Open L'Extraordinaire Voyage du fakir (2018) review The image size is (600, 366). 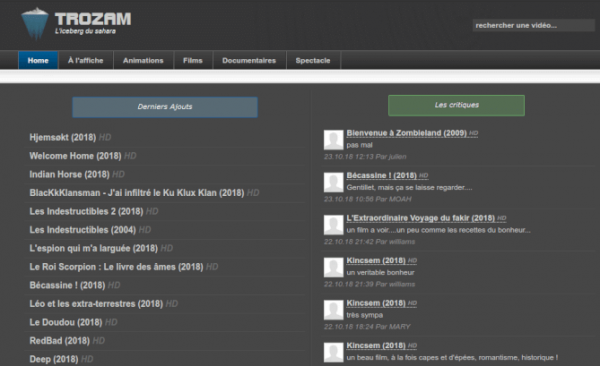tap(421, 218)
